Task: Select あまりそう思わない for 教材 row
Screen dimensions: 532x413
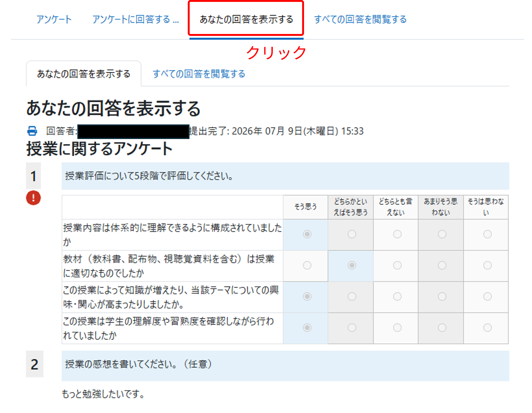Action: [x=442, y=265]
